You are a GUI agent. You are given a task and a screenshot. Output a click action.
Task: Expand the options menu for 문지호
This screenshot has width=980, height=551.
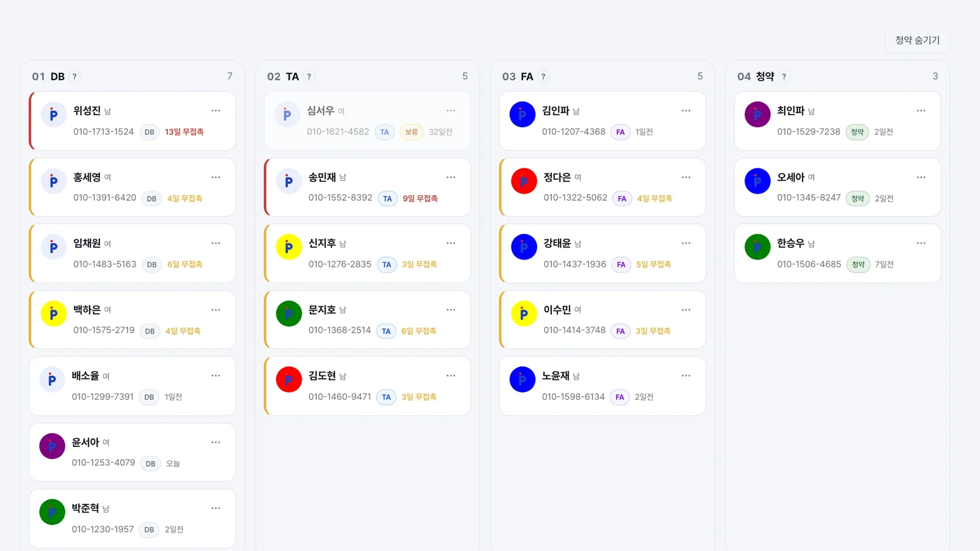[x=451, y=310]
